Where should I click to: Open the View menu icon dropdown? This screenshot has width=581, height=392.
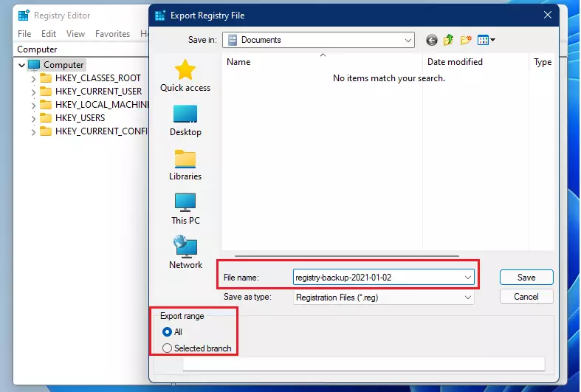click(487, 40)
